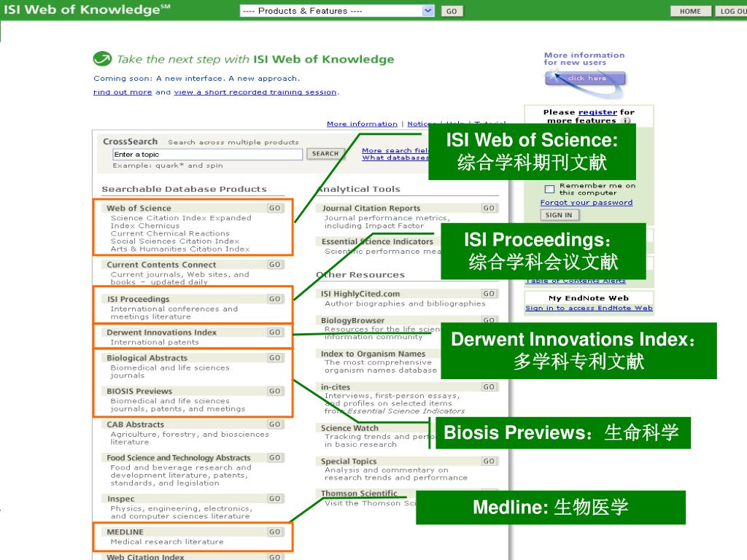Click the 'Current Contents Connect' title

click(161, 264)
